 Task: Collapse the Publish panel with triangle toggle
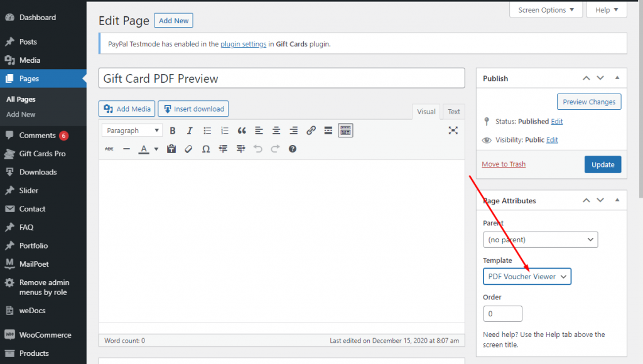pyautogui.click(x=617, y=78)
